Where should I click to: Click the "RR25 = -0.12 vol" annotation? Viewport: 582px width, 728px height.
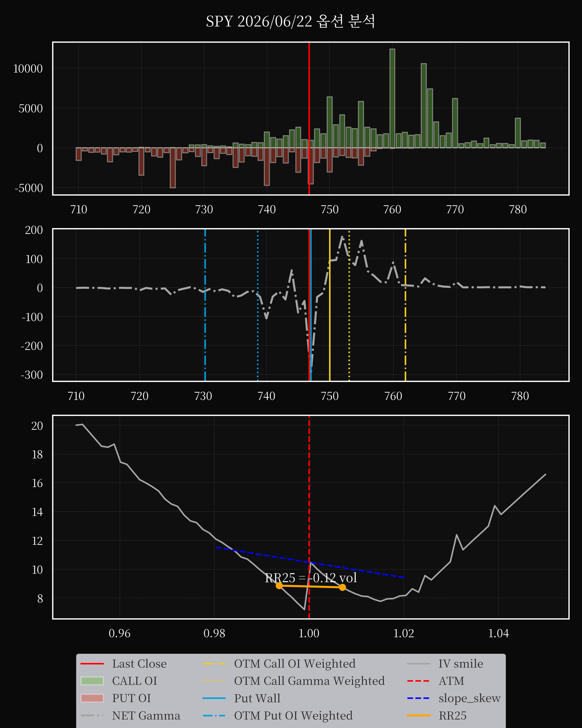pyautogui.click(x=311, y=578)
